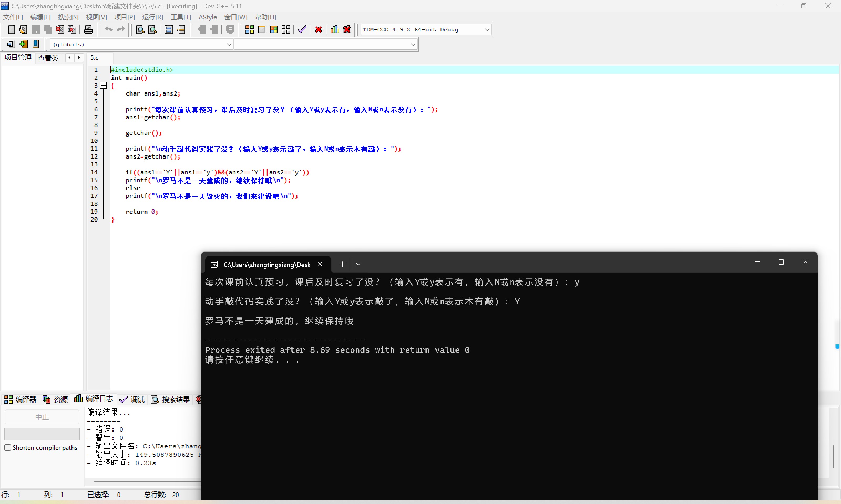Open the 运行[R] menu
The image size is (841, 504).
[x=152, y=17]
